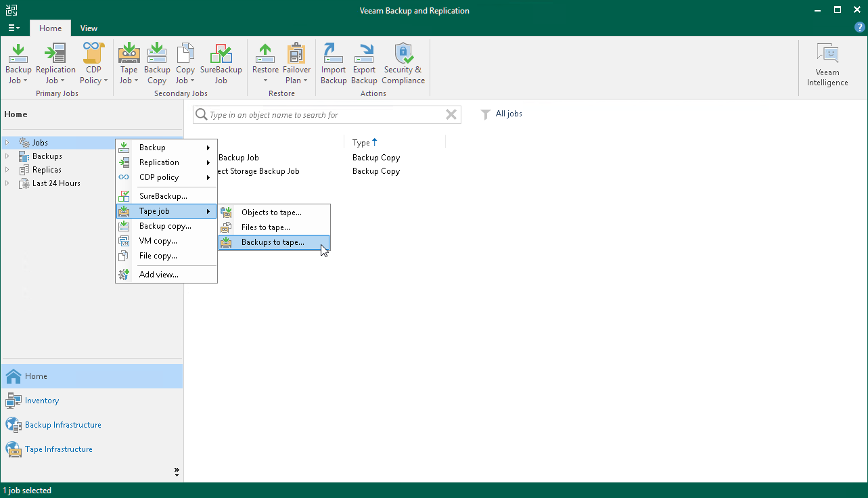Open the help question mark icon
The height and width of the screenshot is (498, 868).
(x=860, y=28)
